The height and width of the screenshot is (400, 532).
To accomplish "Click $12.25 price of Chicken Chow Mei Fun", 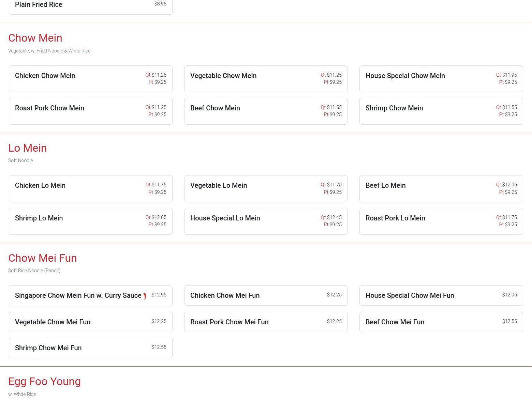I will [x=334, y=295].
